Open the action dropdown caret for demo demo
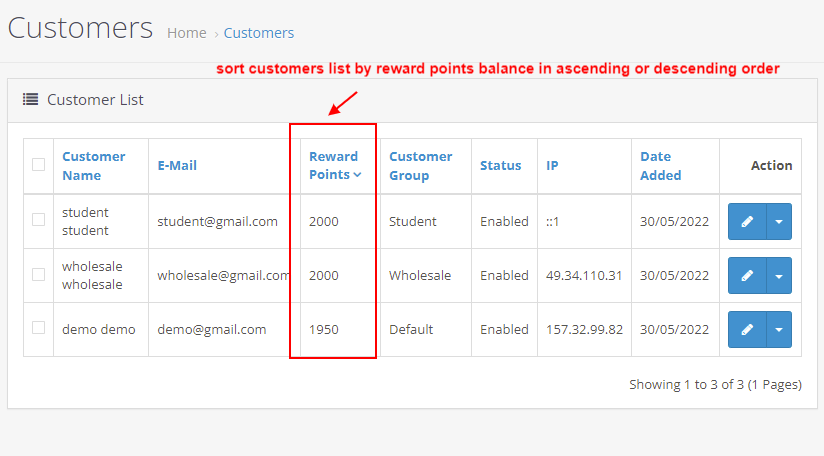The height and width of the screenshot is (456, 824). 779,330
